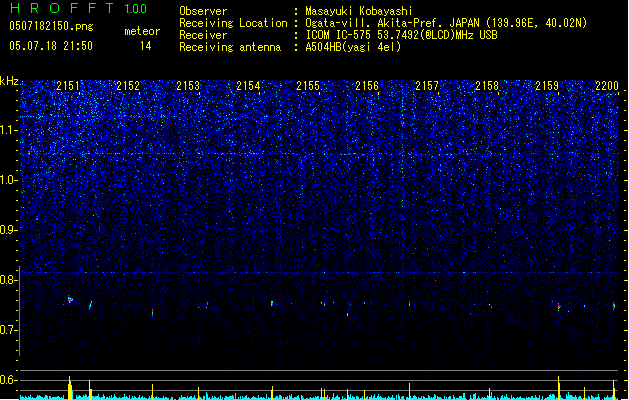Screen dimensions: 629x400
Task: Click the 2158 time marker
Action: point(487,86)
